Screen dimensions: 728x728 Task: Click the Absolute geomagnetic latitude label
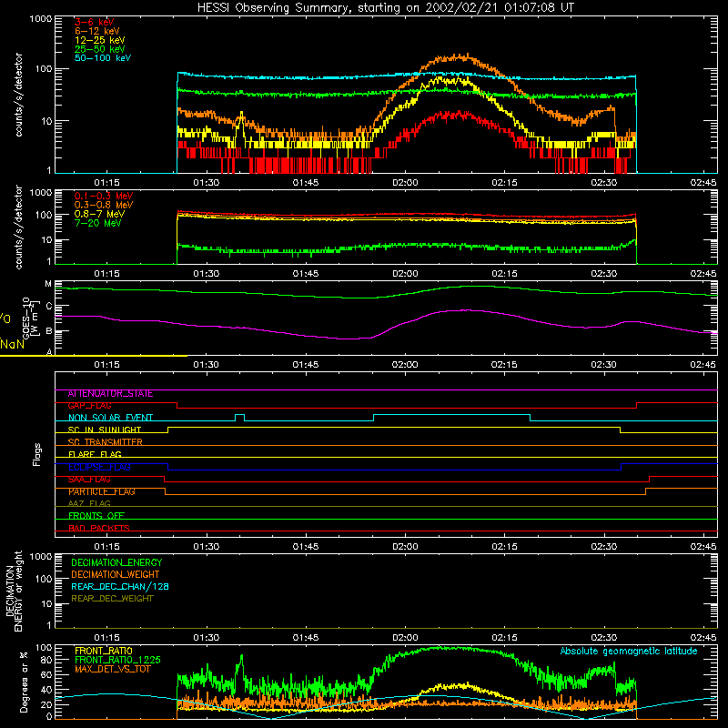(629, 651)
